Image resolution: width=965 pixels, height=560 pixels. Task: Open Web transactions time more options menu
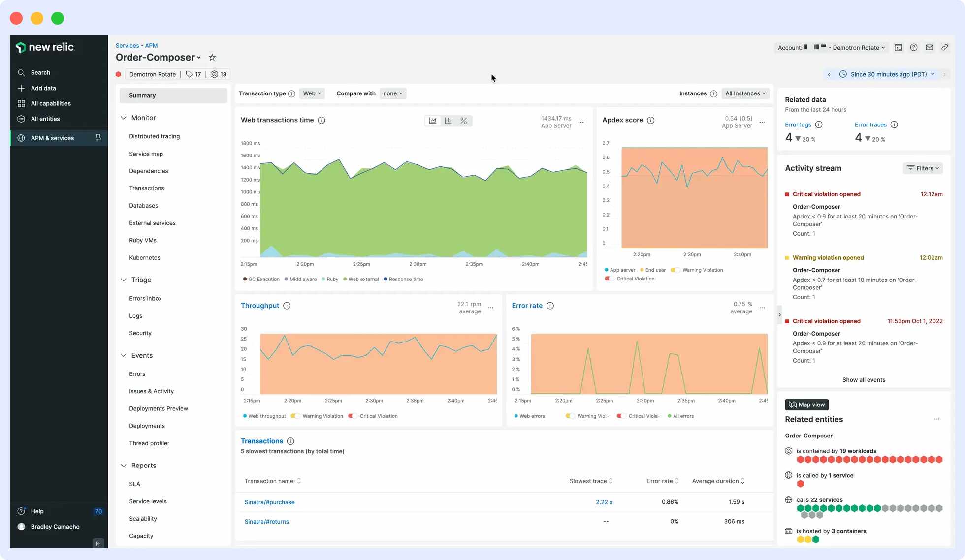581,122
